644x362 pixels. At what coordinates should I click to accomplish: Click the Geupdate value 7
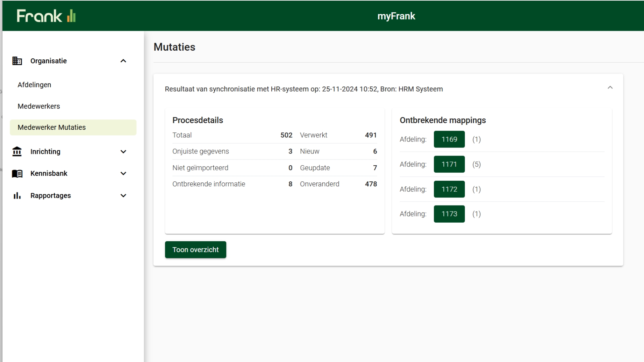tap(375, 168)
